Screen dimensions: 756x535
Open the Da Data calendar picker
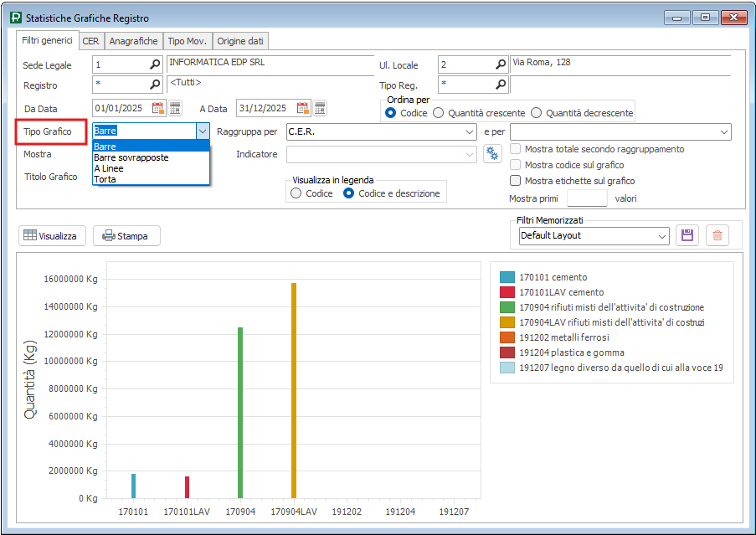click(x=158, y=108)
